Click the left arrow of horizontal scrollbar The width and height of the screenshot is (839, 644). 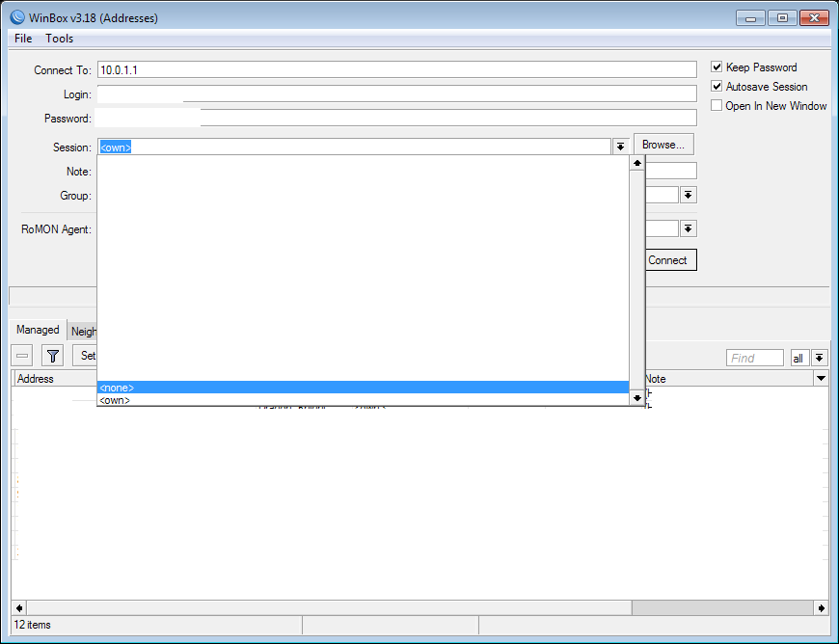coord(19,607)
